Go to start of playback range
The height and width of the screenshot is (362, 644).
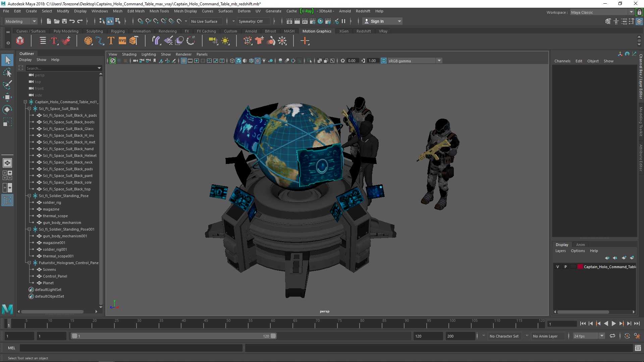click(583, 323)
